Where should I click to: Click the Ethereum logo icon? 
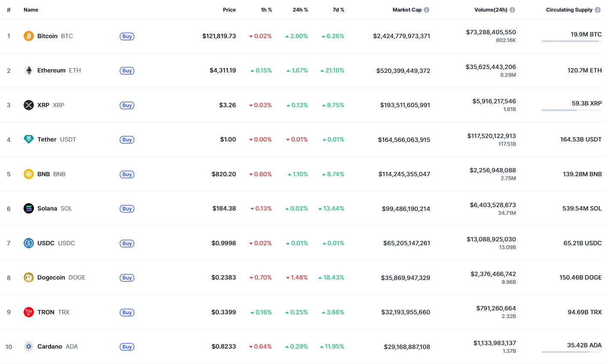point(29,70)
